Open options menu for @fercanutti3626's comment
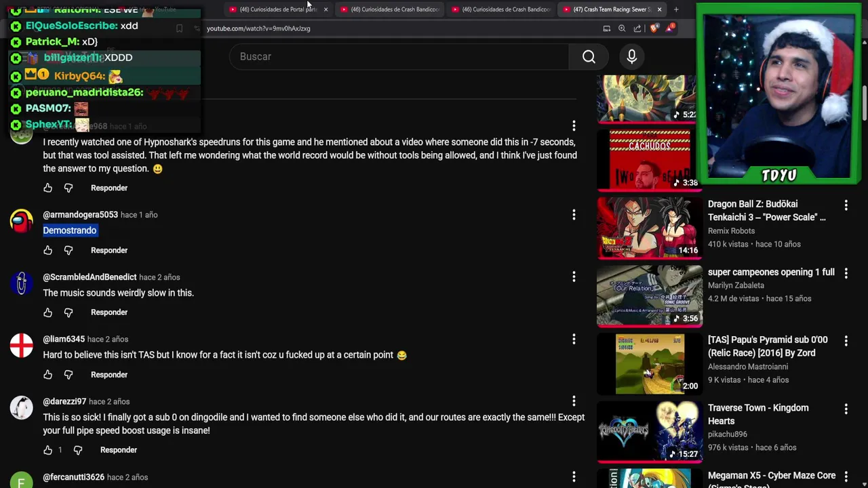The height and width of the screenshot is (488, 868). [574, 477]
